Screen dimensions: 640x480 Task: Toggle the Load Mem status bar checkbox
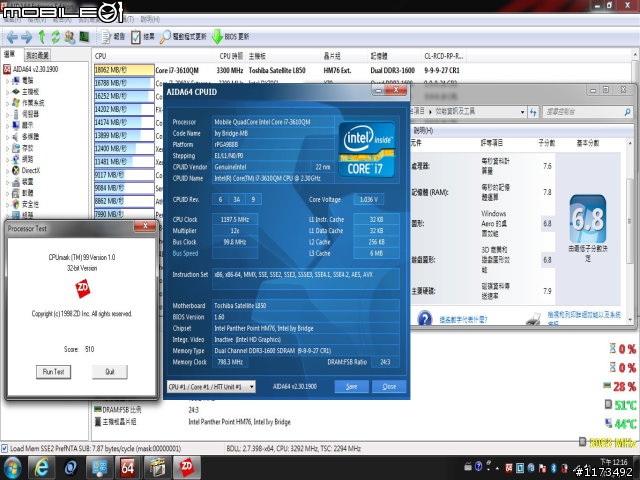pos(6,447)
